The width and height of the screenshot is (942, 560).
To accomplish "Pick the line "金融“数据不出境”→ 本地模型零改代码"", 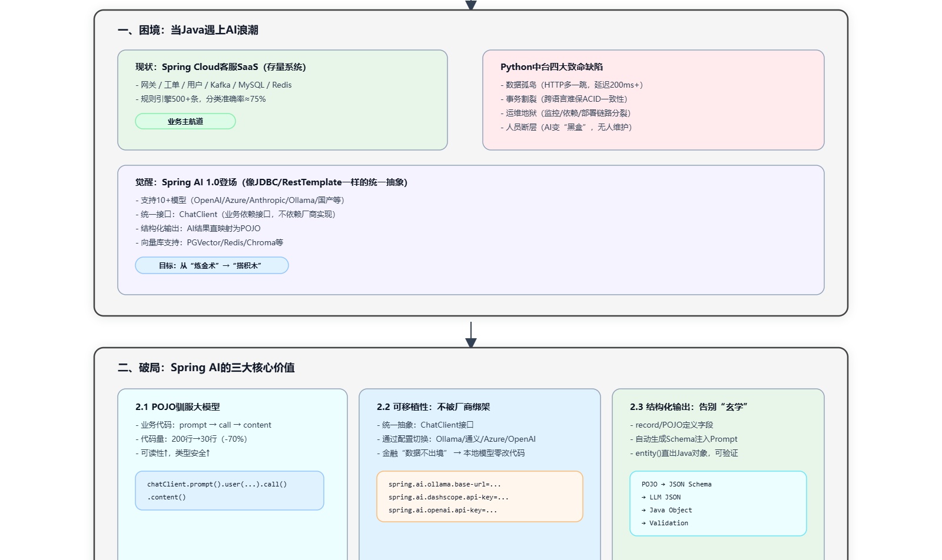I will pos(451,453).
